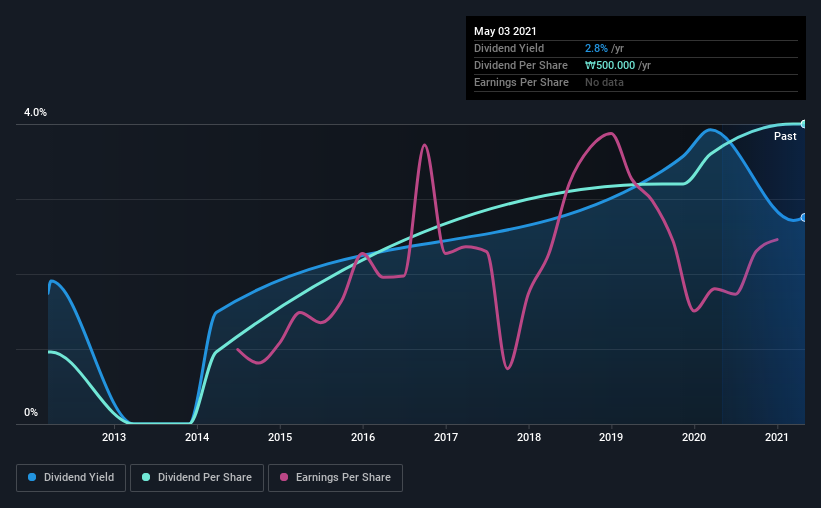Viewport: 821px width, 508px height.
Task: Select the 2014 label on the x-axis
Action: (x=197, y=437)
